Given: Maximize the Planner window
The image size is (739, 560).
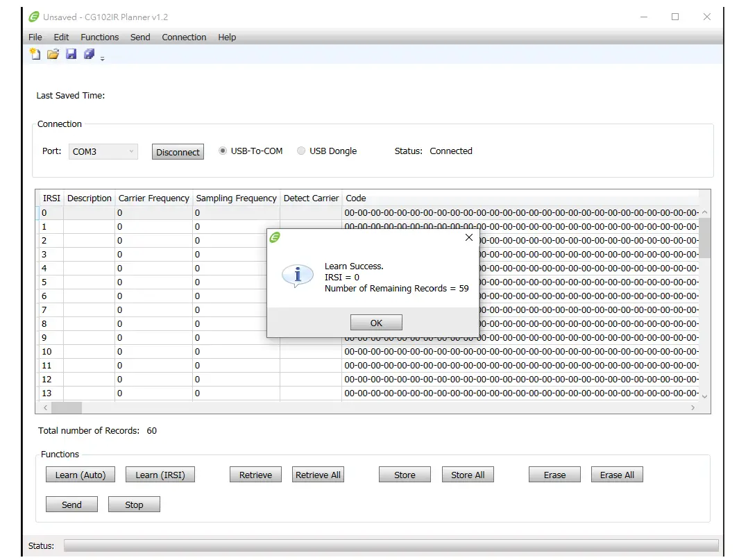Looking at the screenshot, I should 675,17.
